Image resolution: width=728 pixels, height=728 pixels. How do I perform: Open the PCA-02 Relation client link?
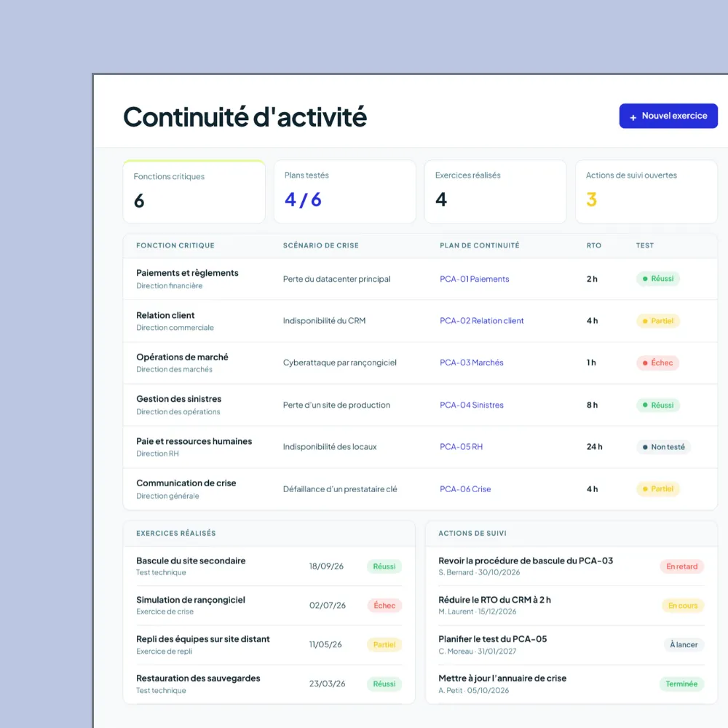click(481, 321)
